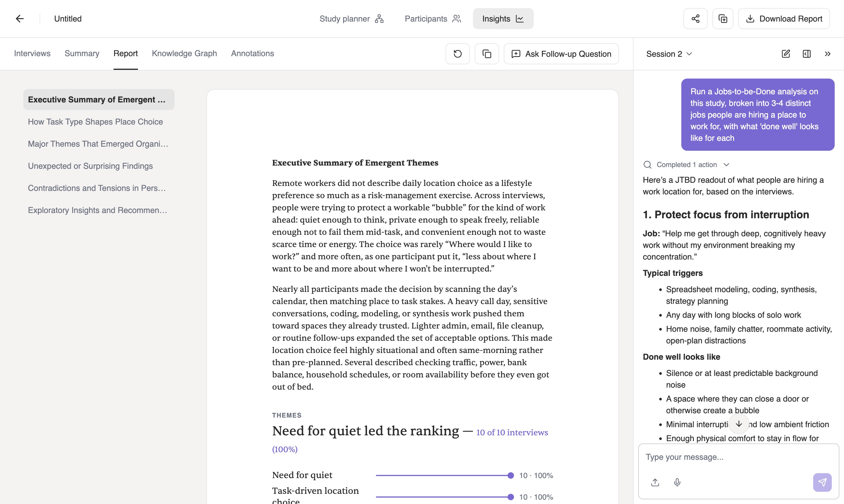Select the Report tab
The width and height of the screenshot is (844, 504).
[126, 54]
